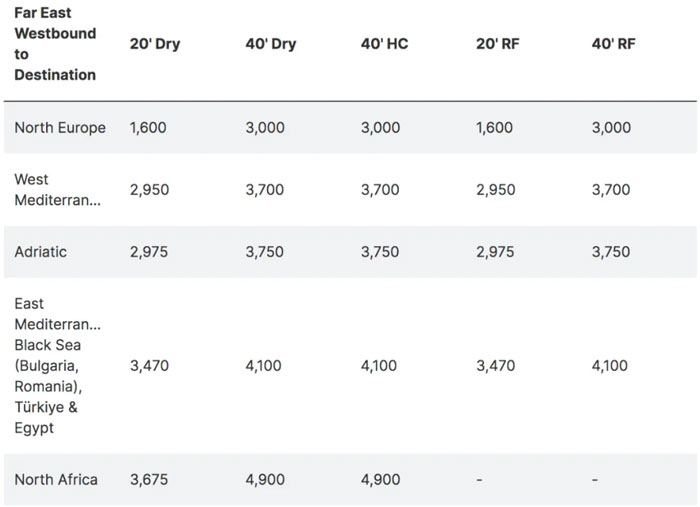Image resolution: width=700 pixels, height=507 pixels.
Task: Click the 40' Dry column header
Action: 271,44
